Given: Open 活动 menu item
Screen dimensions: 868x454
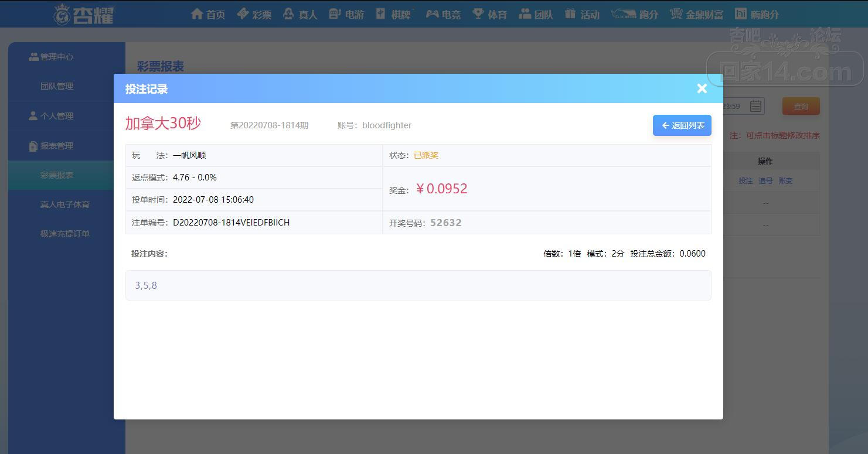Looking at the screenshot, I should [x=590, y=15].
